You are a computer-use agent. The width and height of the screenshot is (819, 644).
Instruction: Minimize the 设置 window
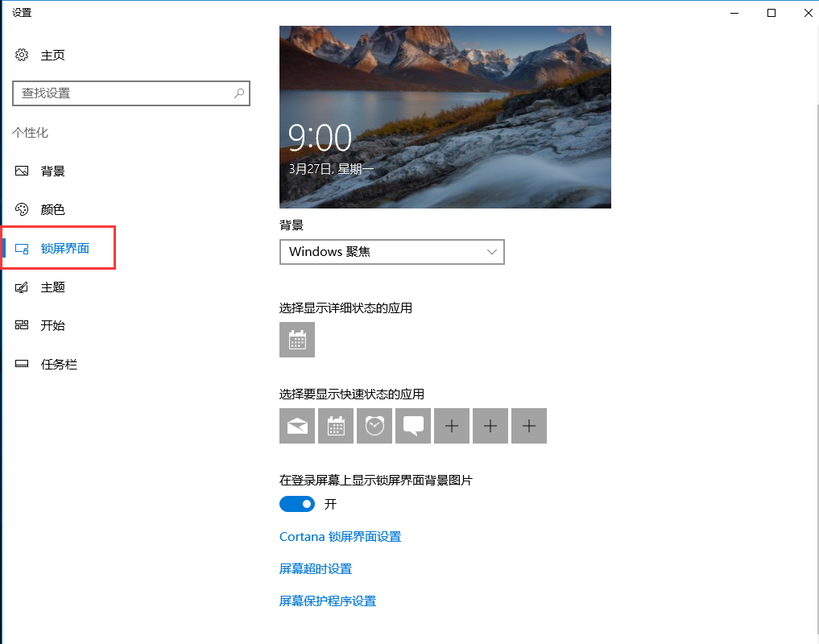[734, 13]
